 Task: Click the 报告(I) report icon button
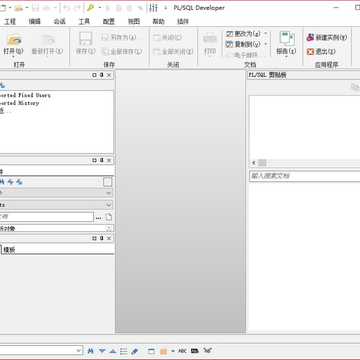pyautogui.click(x=286, y=44)
